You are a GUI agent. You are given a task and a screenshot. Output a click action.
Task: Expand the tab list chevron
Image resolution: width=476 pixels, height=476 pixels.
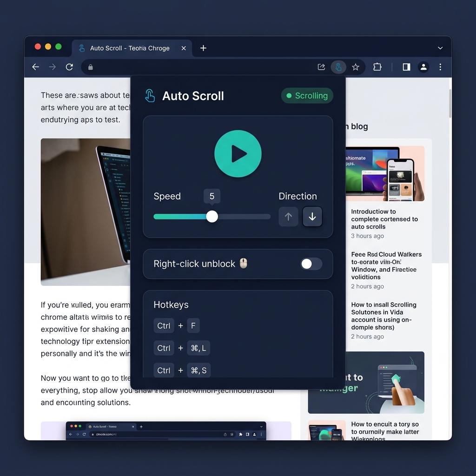coord(440,48)
